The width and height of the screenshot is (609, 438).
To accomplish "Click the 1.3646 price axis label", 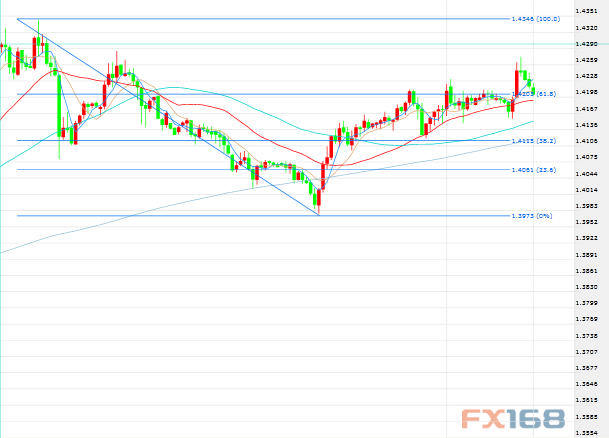I will coord(586,384).
